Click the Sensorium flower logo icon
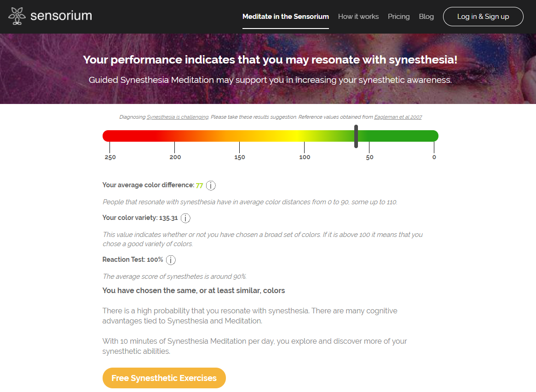Viewport: 536px width, 392px height. coord(17,16)
